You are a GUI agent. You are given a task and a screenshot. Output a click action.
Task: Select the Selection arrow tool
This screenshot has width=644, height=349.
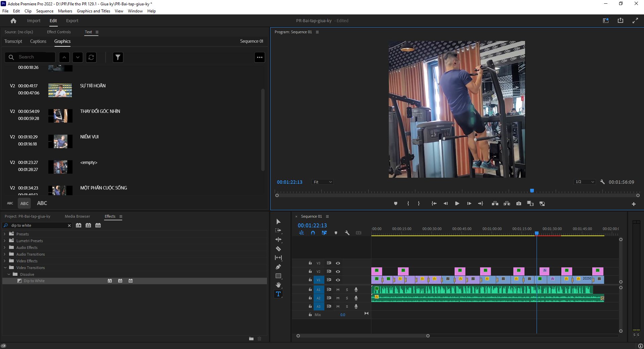pyautogui.click(x=278, y=222)
